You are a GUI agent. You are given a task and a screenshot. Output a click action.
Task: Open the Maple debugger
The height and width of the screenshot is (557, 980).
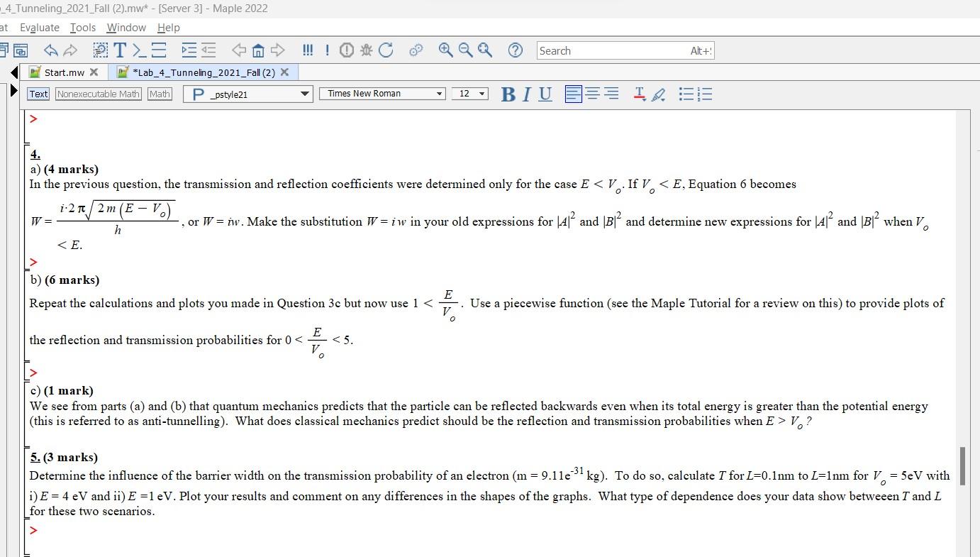coord(365,50)
